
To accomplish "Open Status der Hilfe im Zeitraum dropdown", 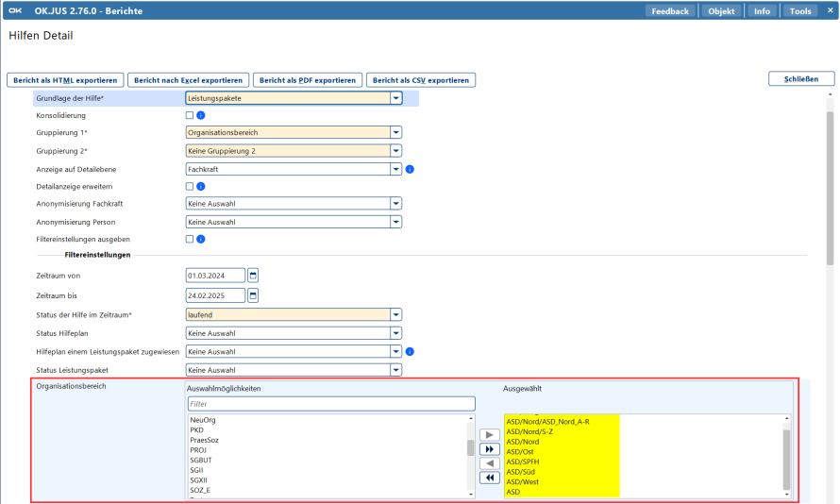I will pos(395,315).
